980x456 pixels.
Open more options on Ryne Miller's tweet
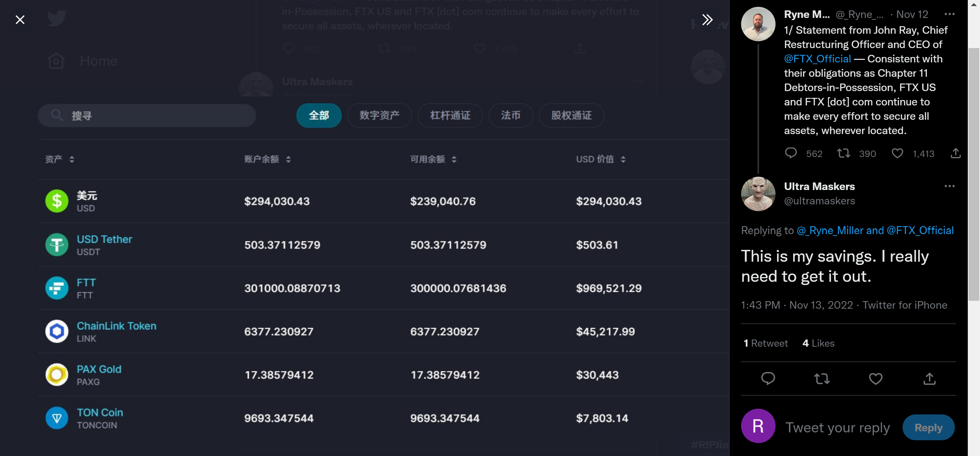click(x=949, y=14)
